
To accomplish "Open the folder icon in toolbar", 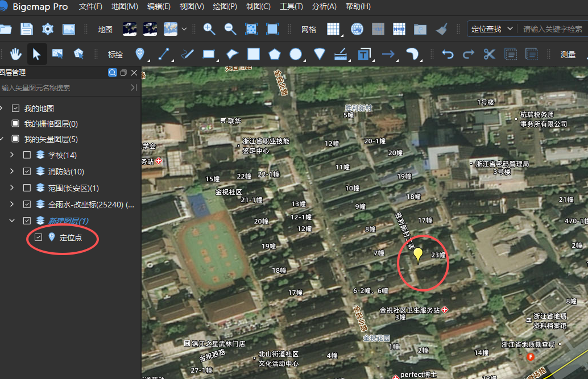I will (5, 29).
